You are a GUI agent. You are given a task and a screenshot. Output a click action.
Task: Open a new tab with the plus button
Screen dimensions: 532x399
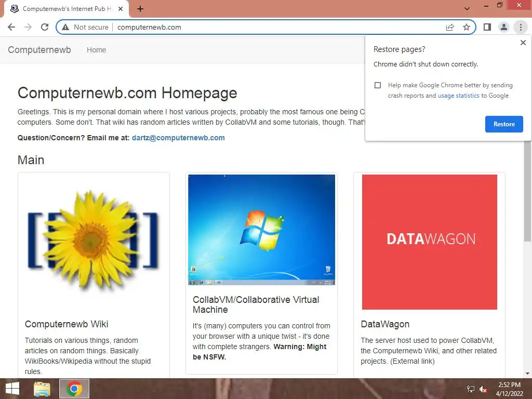tap(140, 9)
